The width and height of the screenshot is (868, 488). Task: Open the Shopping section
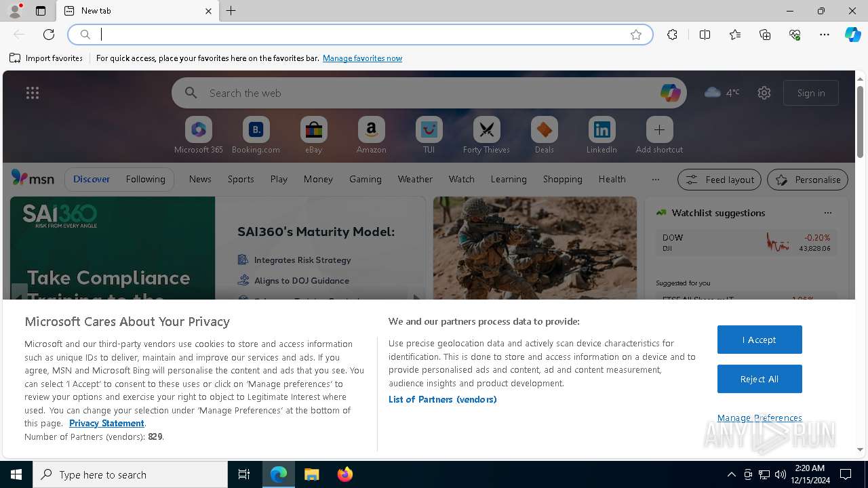click(562, 179)
